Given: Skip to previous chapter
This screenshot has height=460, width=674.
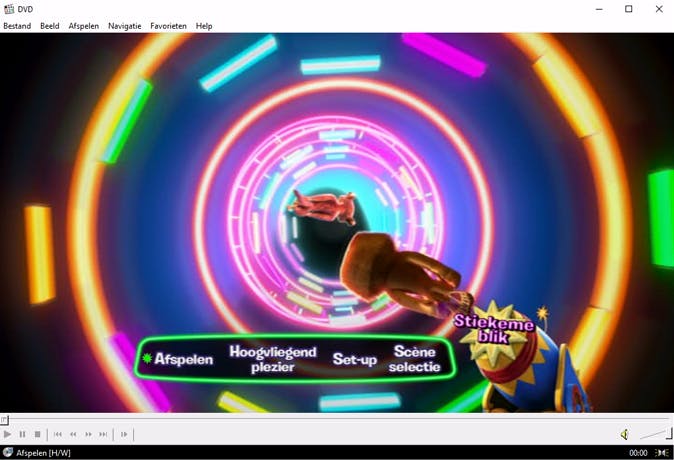Looking at the screenshot, I should [58, 435].
